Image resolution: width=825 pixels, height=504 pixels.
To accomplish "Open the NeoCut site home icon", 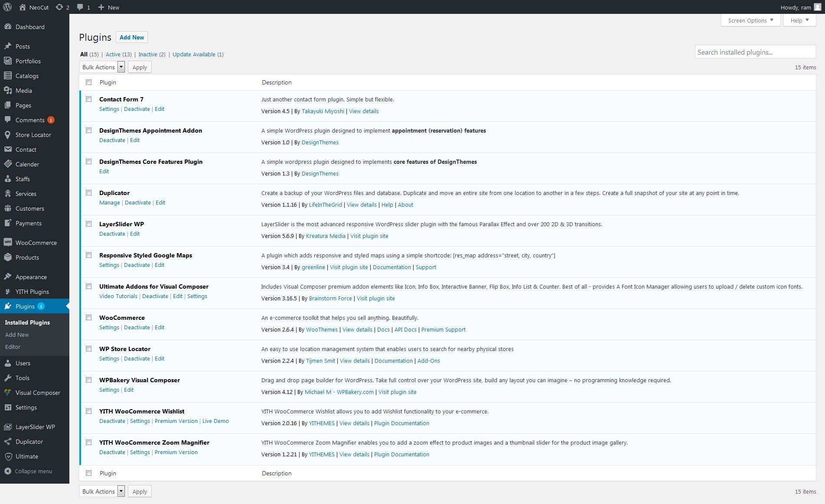I will point(23,7).
